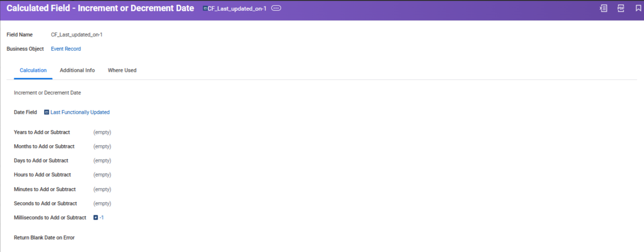This screenshot has width=644, height=252.
Task: Click the bookmark icon in header
Action: [x=638, y=8]
